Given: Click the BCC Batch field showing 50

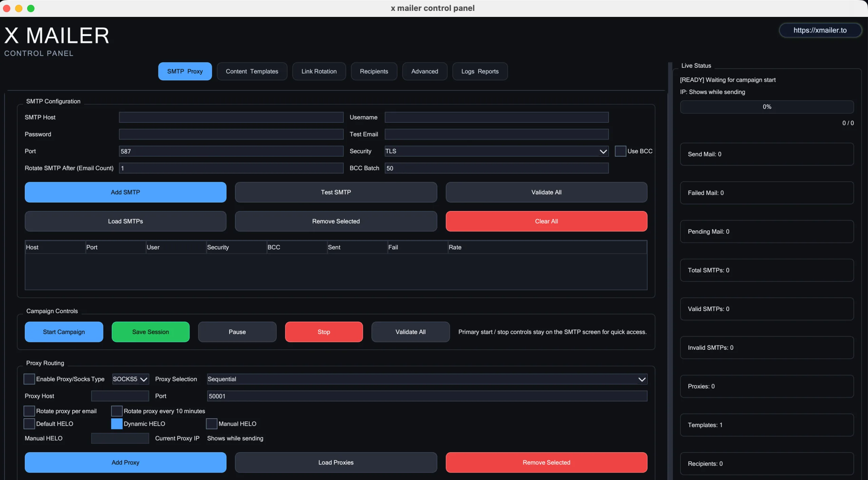Looking at the screenshot, I should (496, 168).
